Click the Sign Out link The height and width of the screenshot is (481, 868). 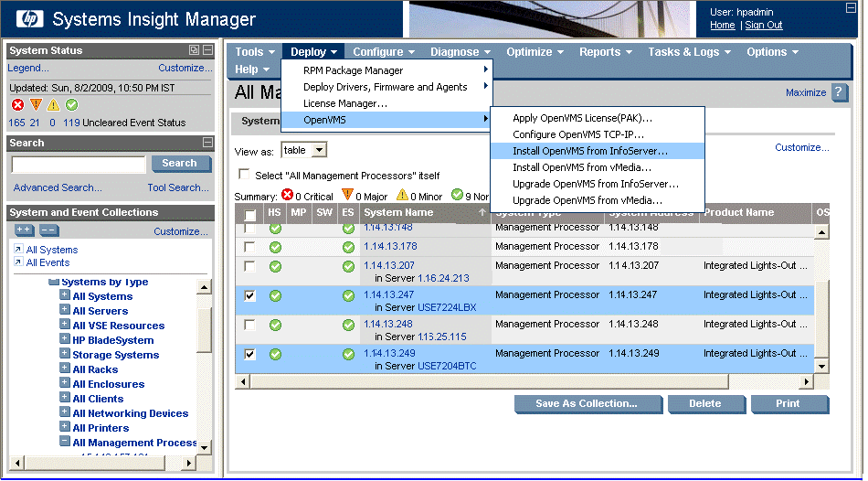click(x=763, y=25)
